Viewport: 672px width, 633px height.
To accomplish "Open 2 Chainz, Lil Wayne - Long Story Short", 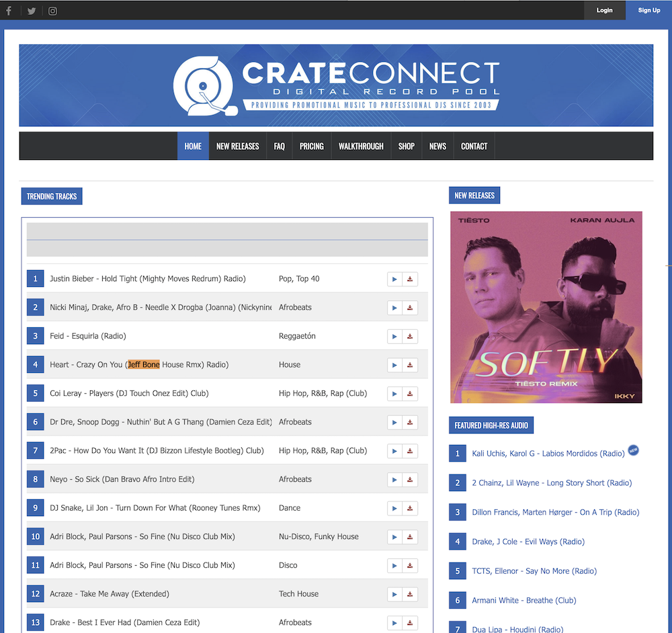I will pyautogui.click(x=552, y=483).
